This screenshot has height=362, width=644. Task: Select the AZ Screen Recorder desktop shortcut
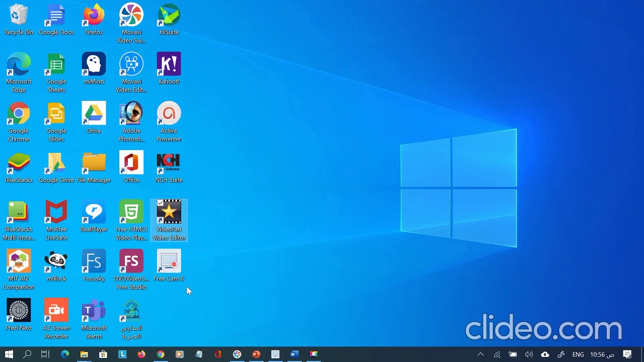[56, 319]
